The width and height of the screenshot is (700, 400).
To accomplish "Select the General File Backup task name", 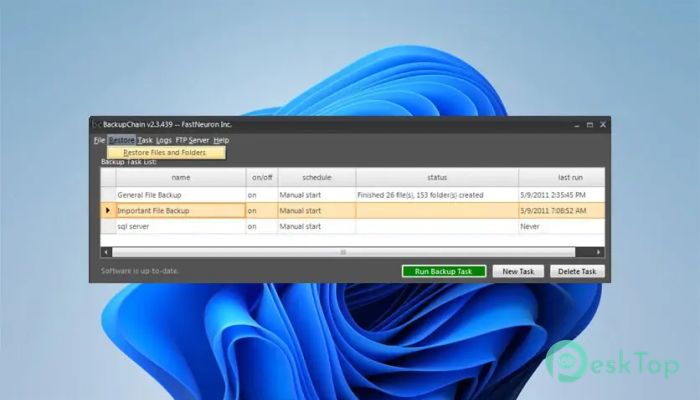I will click(181, 195).
